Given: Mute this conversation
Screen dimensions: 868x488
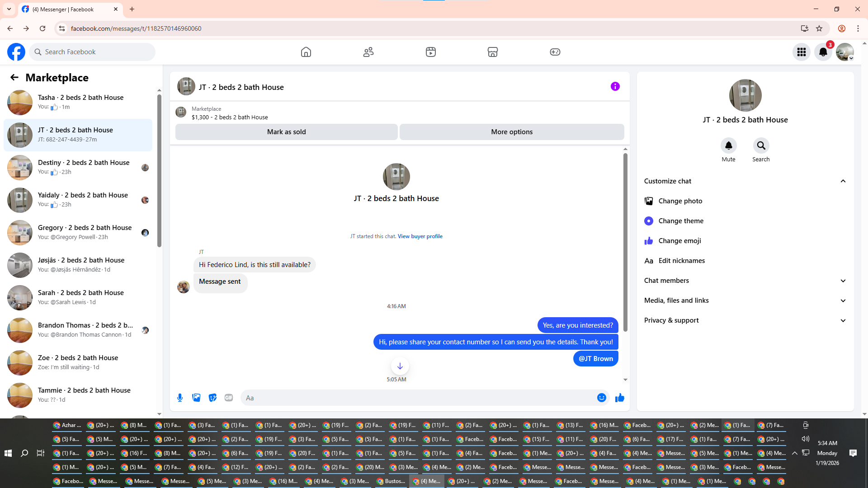Looking at the screenshot, I should (x=728, y=146).
